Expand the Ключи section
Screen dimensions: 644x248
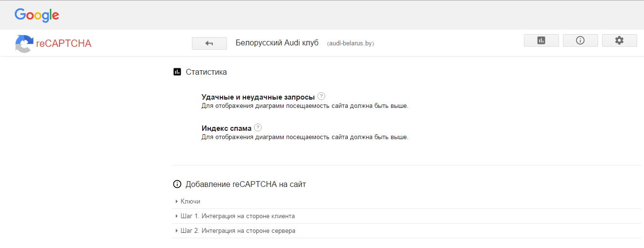coord(406,201)
